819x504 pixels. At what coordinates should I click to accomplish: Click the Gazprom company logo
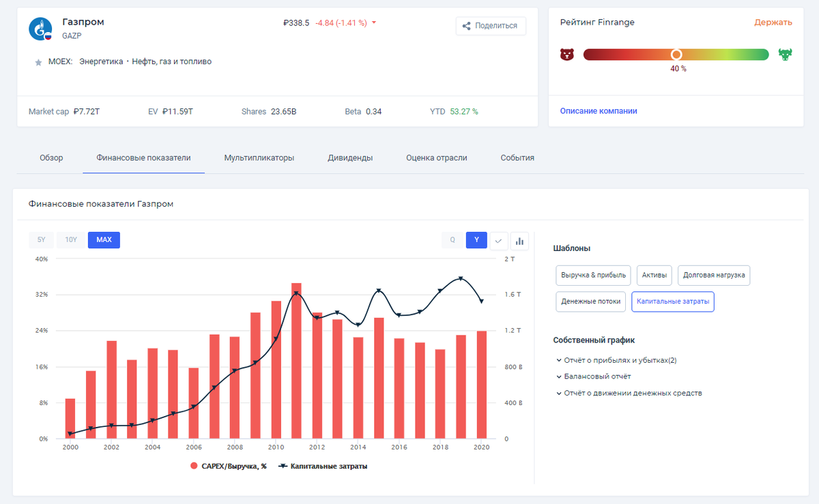coord(40,29)
